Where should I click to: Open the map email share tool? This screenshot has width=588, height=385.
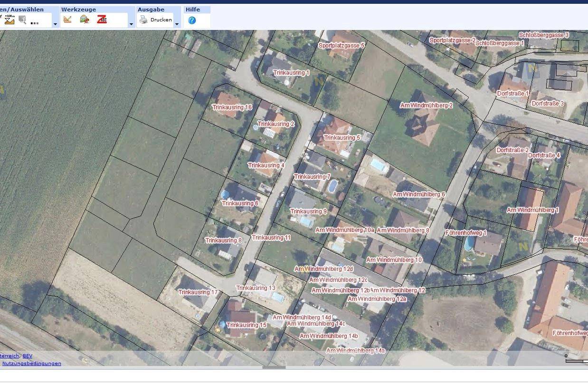point(85,19)
